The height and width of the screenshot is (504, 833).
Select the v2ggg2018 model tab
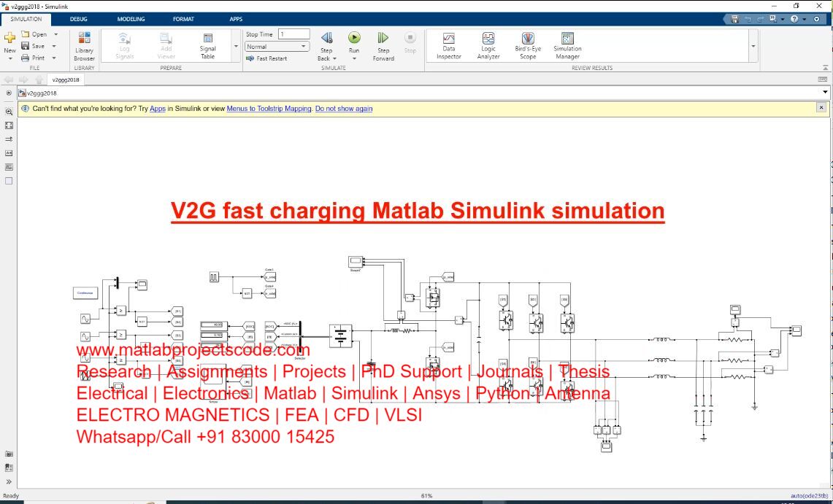click(66, 80)
